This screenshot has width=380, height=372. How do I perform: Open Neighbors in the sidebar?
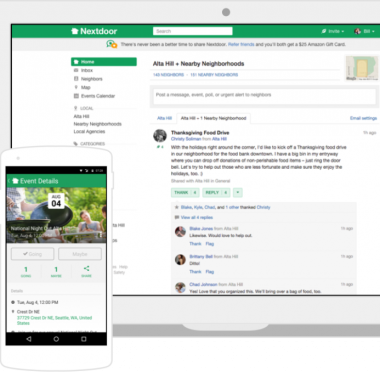coord(92,79)
